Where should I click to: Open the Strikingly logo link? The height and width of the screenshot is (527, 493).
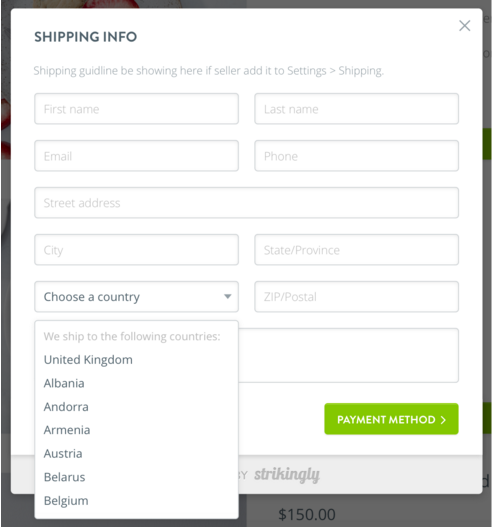(287, 475)
